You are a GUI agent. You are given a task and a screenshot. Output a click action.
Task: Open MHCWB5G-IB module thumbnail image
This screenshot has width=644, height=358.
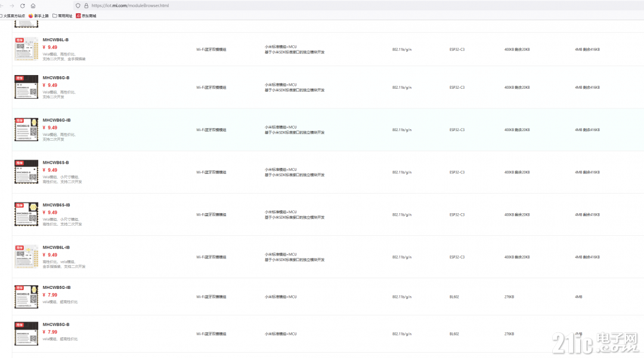point(26,297)
